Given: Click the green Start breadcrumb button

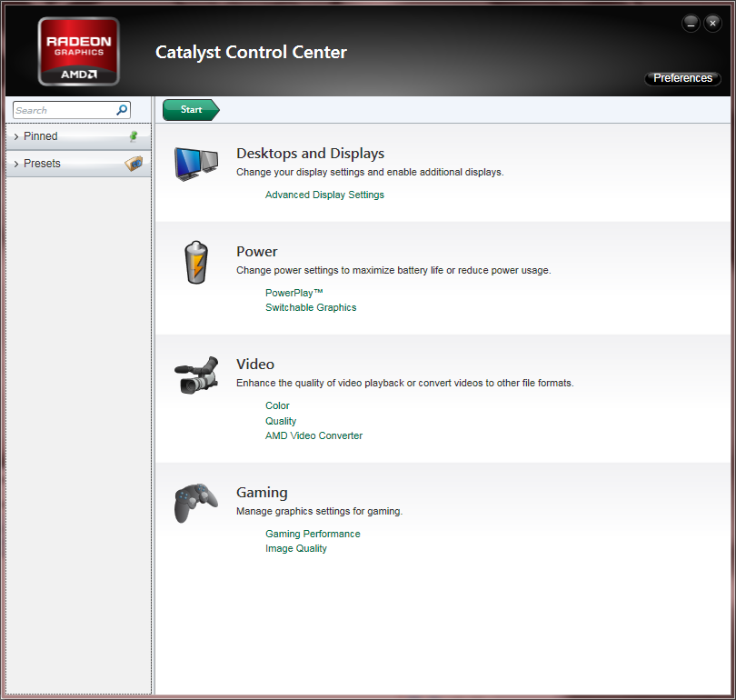Looking at the screenshot, I should (191, 110).
